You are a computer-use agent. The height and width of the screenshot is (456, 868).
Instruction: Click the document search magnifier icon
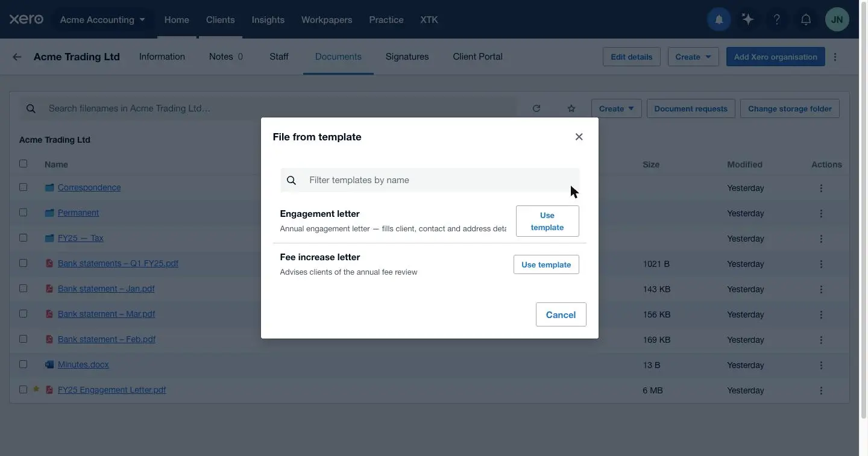(x=31, y=108)
